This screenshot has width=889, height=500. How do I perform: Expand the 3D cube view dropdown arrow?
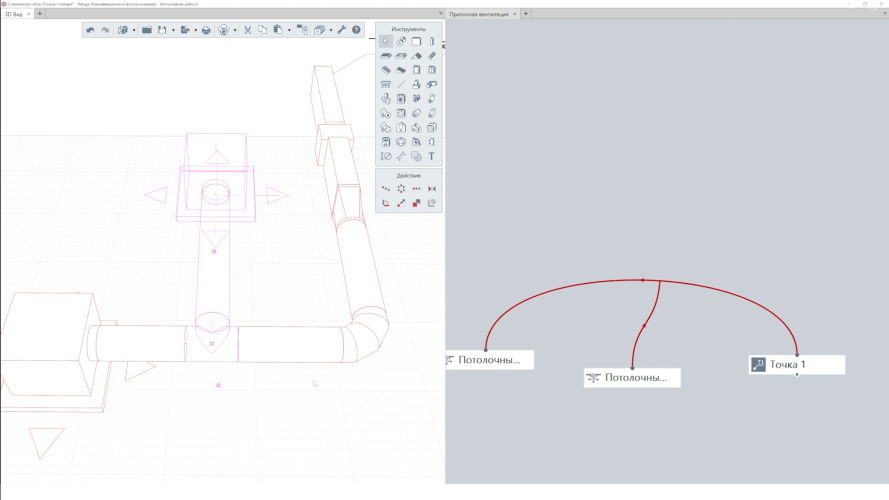(134, 30)
